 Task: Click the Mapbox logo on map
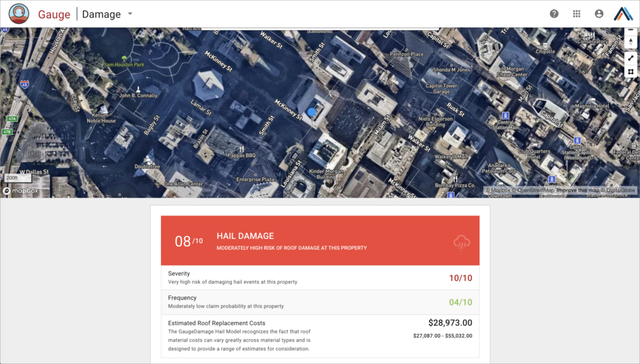point(21,191)
